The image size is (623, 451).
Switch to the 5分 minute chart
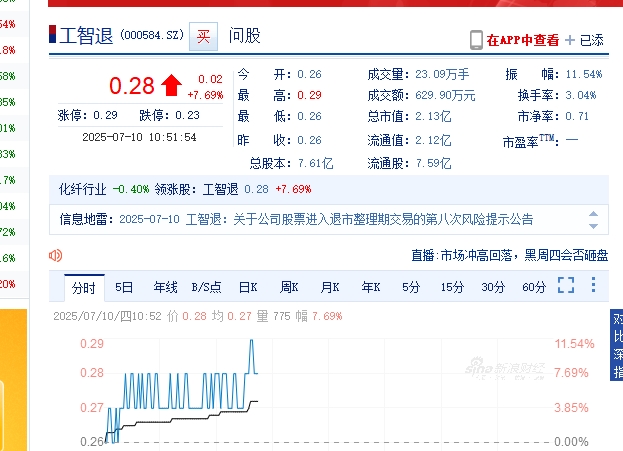[411, 287]
